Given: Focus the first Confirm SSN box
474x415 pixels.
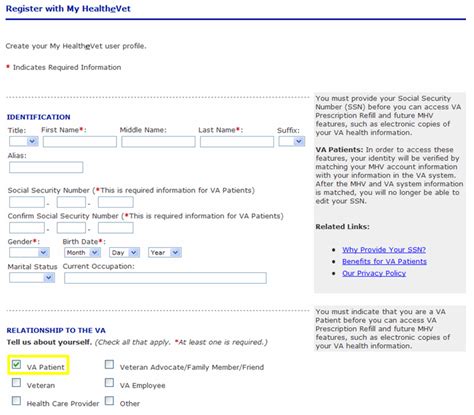Looking at the screenshot, I should coord(27,228).
